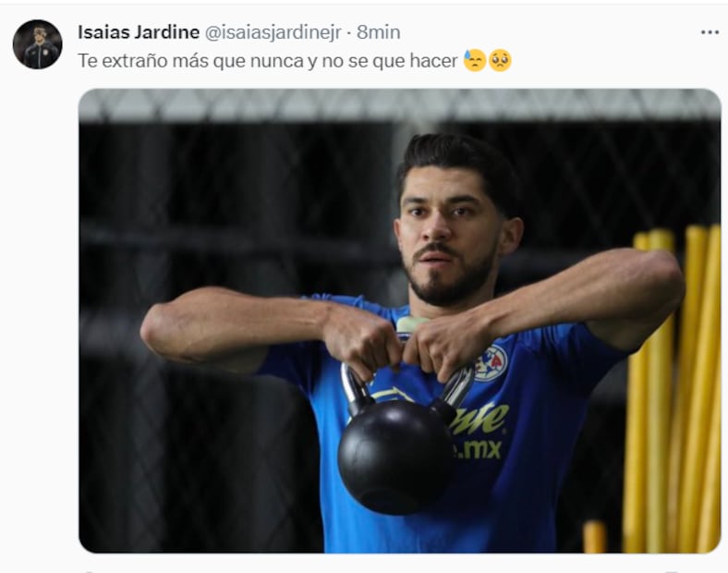Screen dimensions: 728x573
Task: Open Isaias Jardine's profile avatar
Action: [x=38, y=44]
